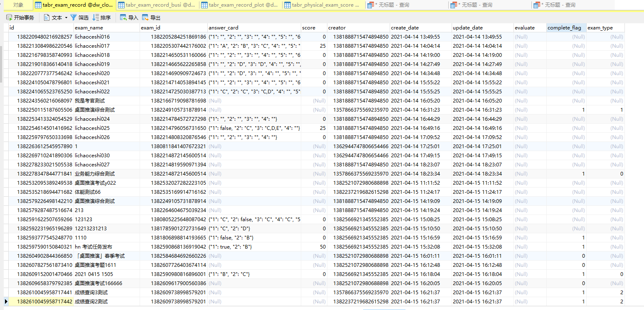Select the score 25 in lichaoceshi017 row

tap(314, 46)
